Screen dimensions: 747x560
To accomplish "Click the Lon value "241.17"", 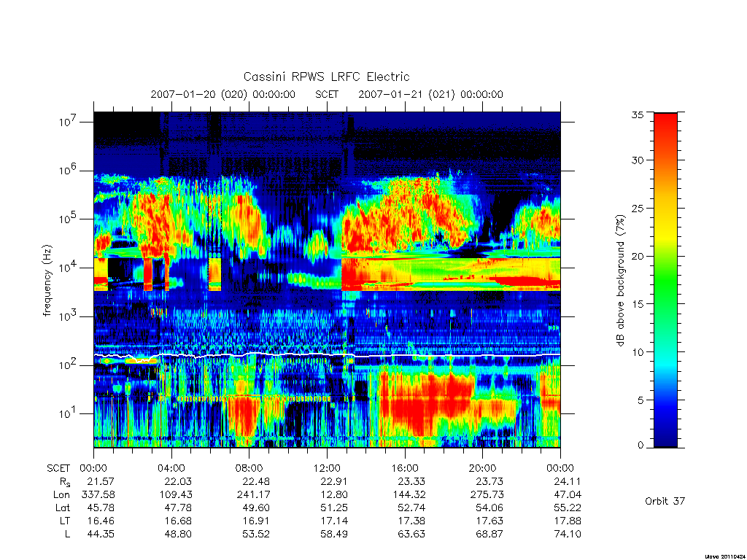I will [253, 495].
